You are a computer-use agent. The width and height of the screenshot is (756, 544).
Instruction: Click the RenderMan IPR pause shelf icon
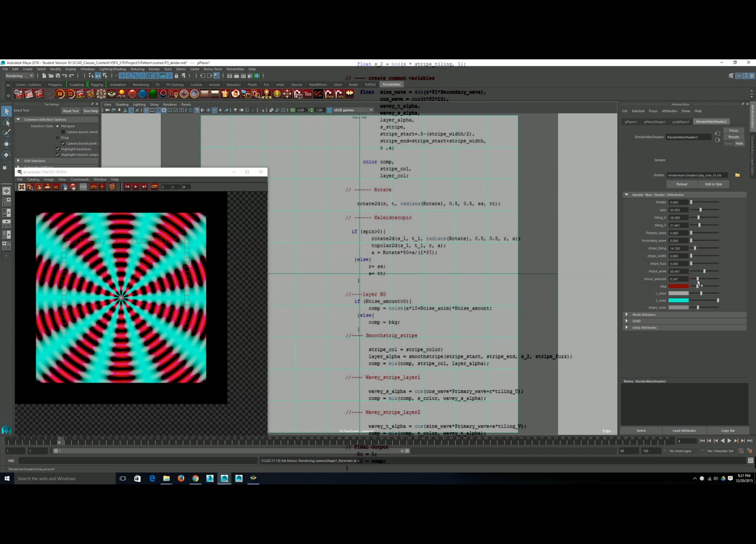tap(60, 94)
